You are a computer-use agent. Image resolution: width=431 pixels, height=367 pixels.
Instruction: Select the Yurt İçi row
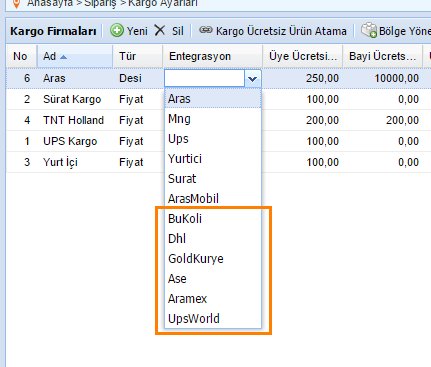(x=218, y=162)
